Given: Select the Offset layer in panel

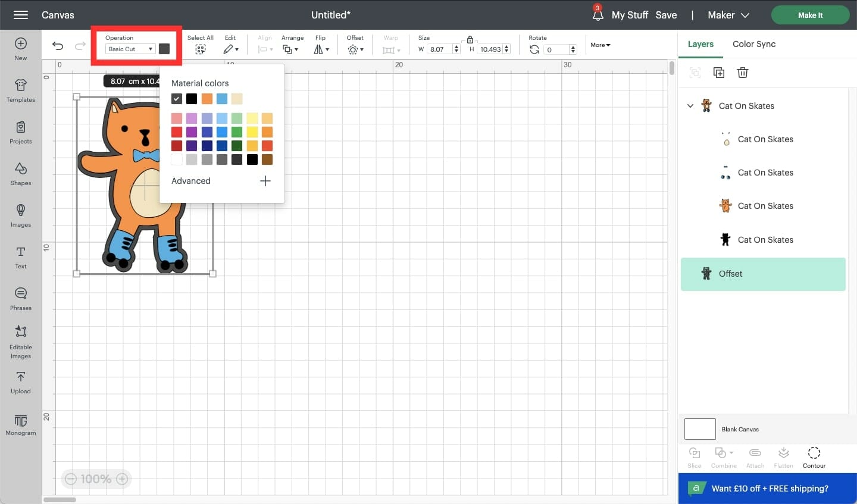Looking at the screenshot, I should [x=763, y=274].
